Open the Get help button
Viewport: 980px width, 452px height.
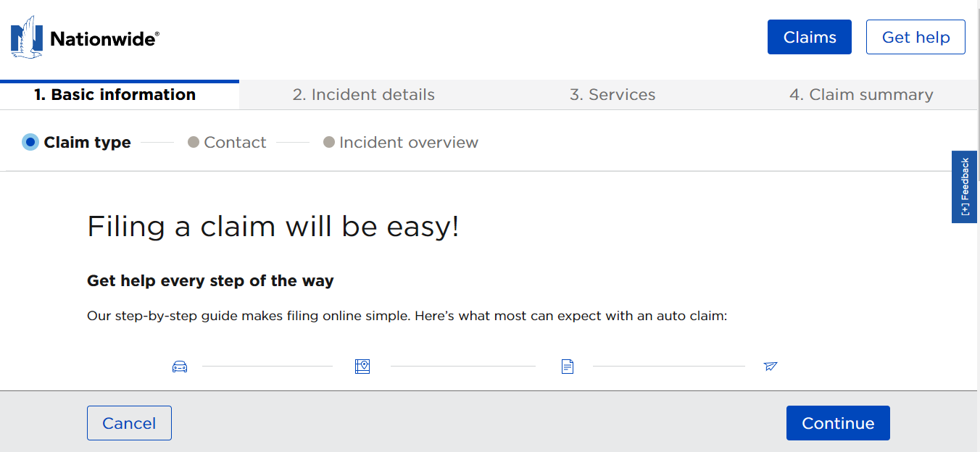click(915, 37)
